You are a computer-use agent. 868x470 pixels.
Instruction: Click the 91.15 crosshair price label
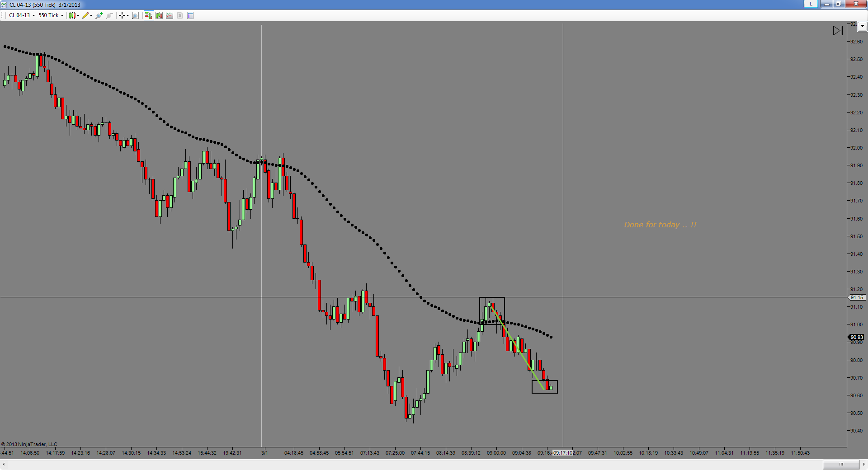point(857,297)
